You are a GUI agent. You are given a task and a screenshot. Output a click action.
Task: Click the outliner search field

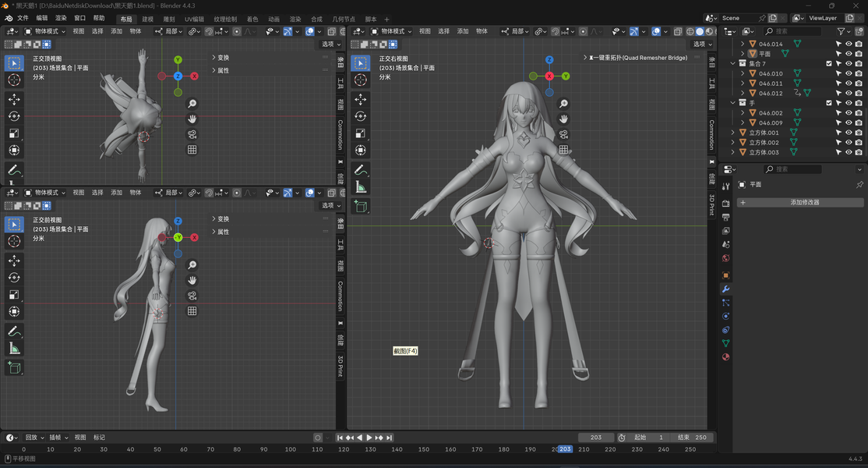tap(792, 31)
